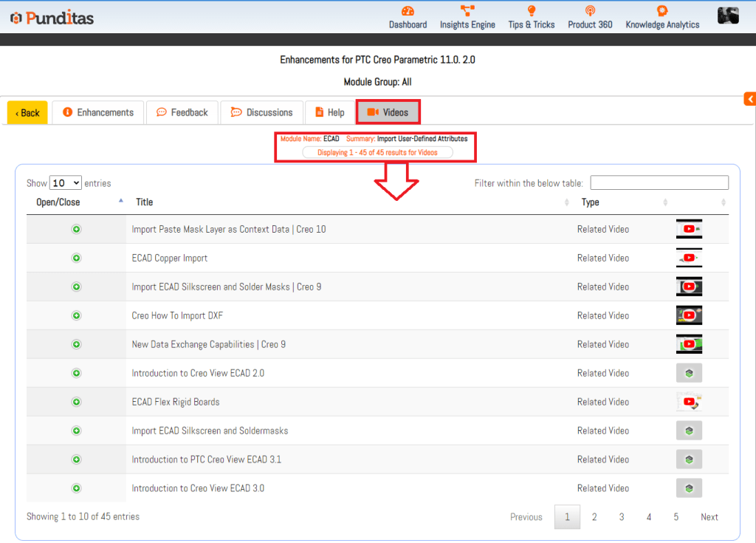The image size is (756, 543).
Task: Click the yellow Back button
Action: (27, 113)
